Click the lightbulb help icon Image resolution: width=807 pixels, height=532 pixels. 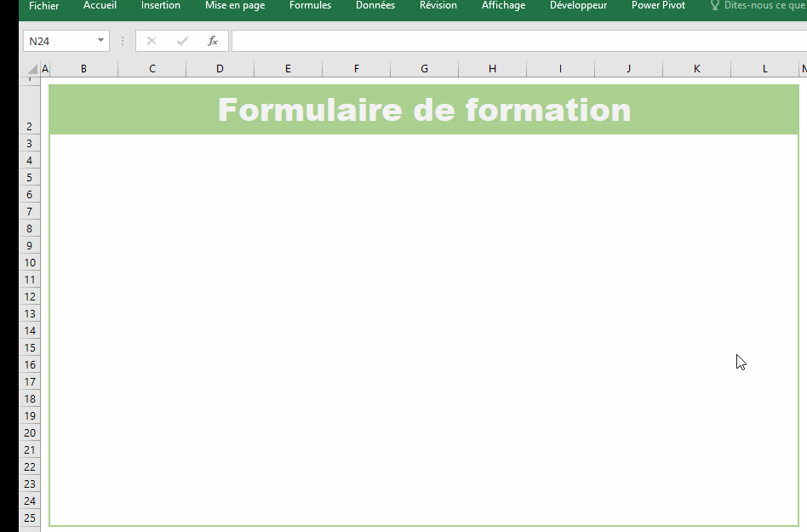[714, 6]
